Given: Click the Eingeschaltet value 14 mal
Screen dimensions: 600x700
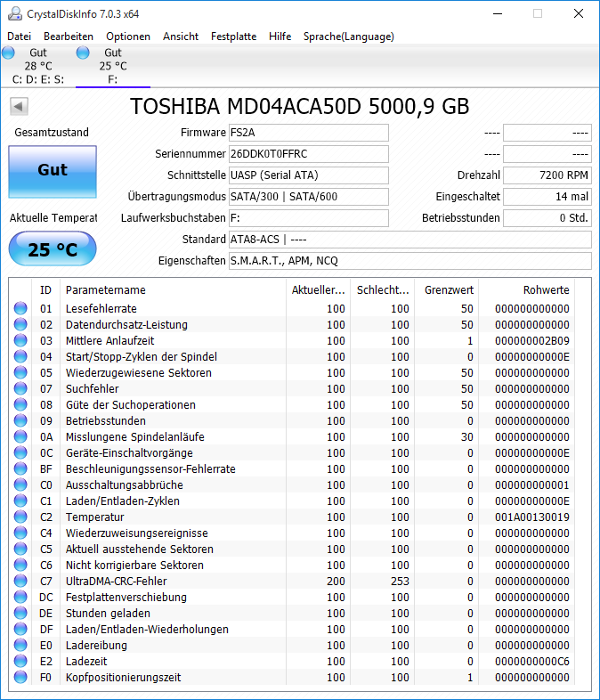Looking at the screenshot, I should (547, 197).
